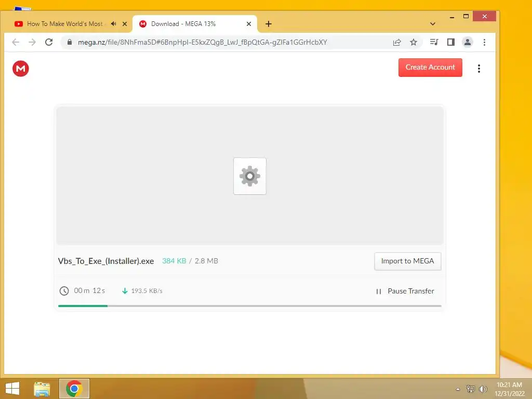532x399 pixels.
Task: Open Chrome three-dot menu
Action: (484, 42)
